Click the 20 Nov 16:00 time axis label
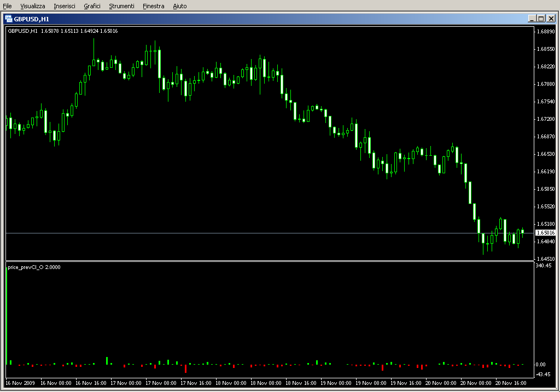Screen dimensions: 560x392 [510, 383]
